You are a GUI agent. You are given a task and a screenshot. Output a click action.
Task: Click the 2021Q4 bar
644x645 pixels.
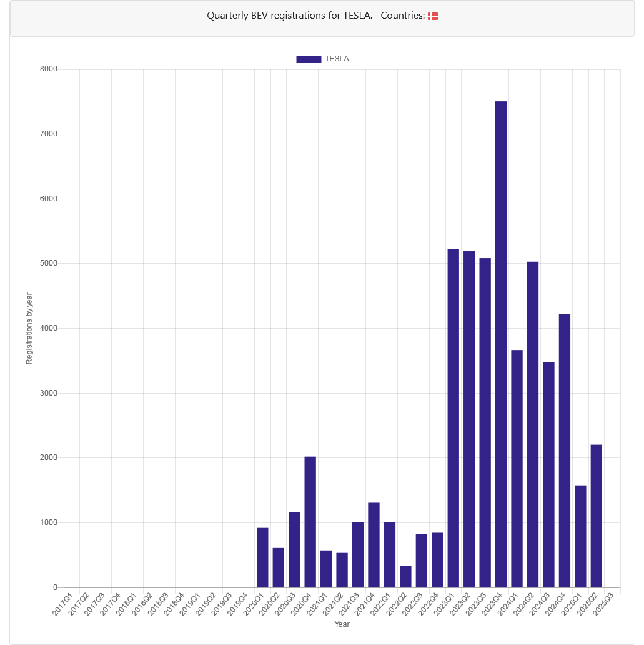pyautogui.click(x=374, y=545)
